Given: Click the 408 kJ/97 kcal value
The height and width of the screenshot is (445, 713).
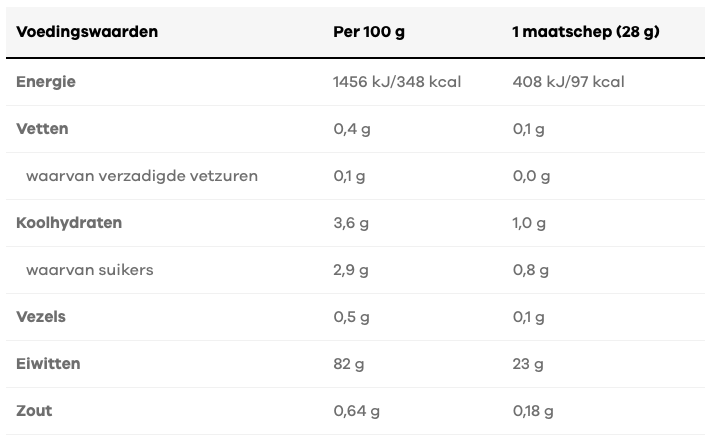Looking at the screenshot, I should 567,82.
